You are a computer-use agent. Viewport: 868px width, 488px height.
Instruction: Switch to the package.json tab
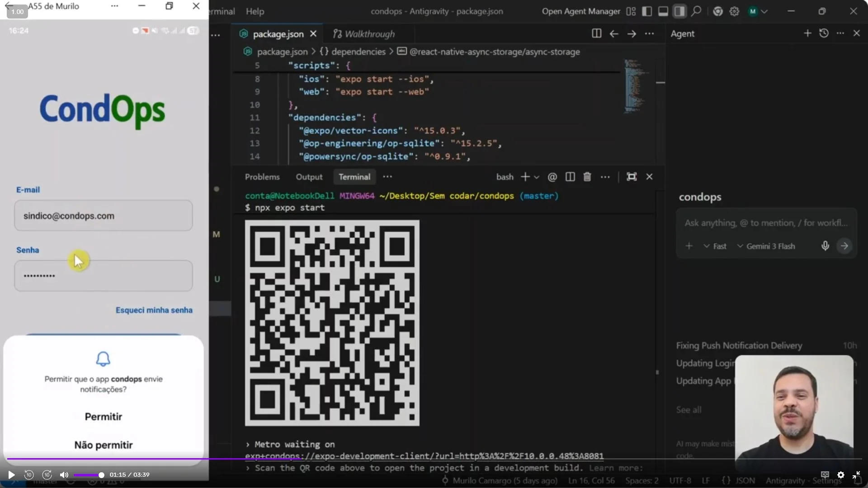(x=278, y=34)
